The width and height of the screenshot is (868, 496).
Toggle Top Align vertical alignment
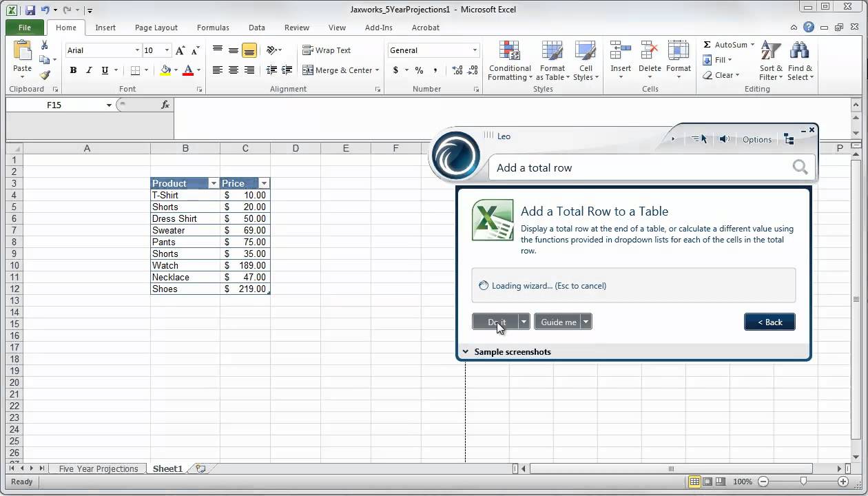click(218, 50)
